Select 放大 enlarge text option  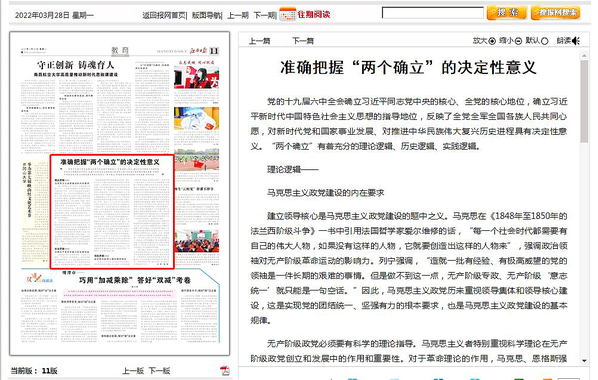[484, 41]
